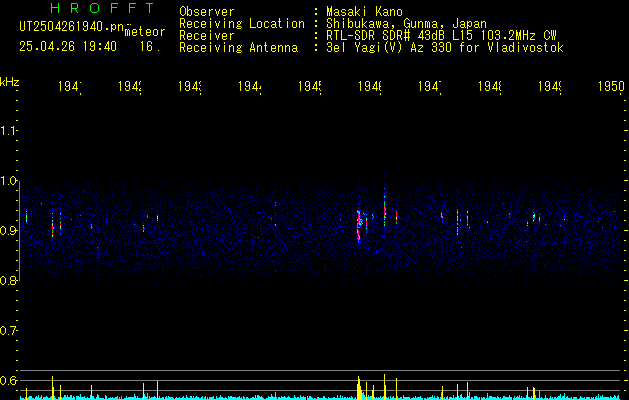
Task: Click the tallest yellow intensity bar below 1946
Action: 384,387
